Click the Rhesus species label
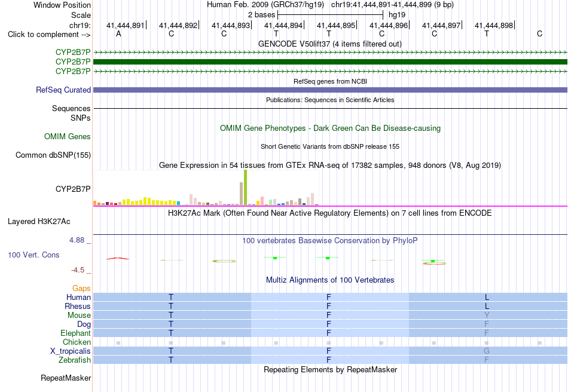Viewport: 568px width, 392px height. click(x=78, y=306)
